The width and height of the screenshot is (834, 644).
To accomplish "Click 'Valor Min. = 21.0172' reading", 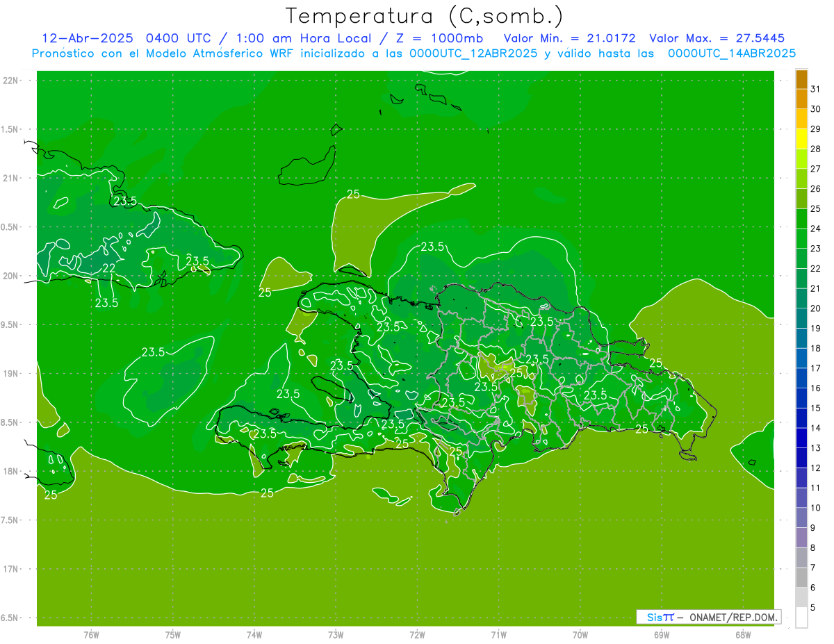I will point(569,38).
